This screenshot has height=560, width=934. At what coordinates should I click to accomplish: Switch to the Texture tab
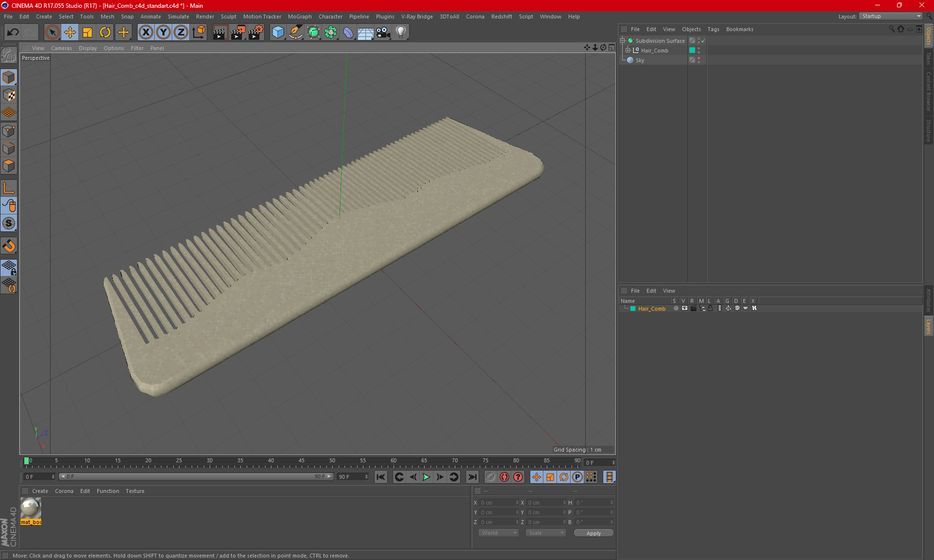coord(134,490)
